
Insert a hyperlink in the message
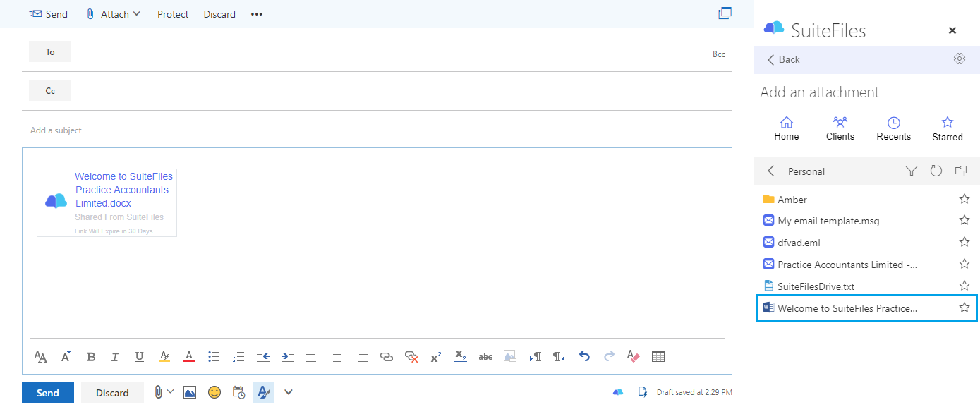pos(386,356)
